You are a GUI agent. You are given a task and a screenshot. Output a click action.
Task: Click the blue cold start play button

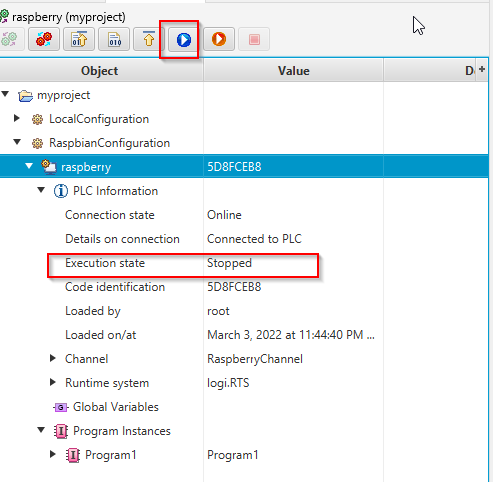(x=184, y=40)
